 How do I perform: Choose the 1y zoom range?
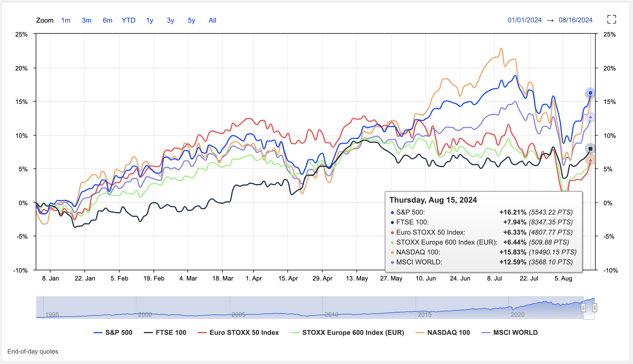[150, 20]
